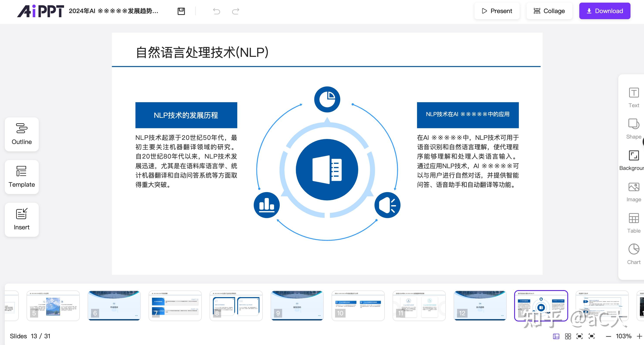The image size is (644, 345).
Task: Switch to grid view of slides
Action: coord(568,336)
